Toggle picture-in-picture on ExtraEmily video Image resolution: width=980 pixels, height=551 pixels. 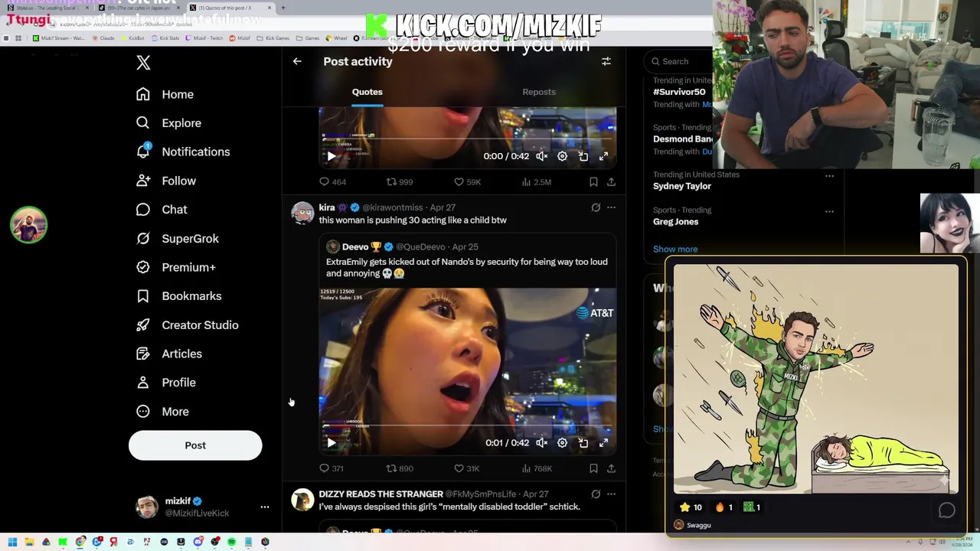click(x=583, y=442)
